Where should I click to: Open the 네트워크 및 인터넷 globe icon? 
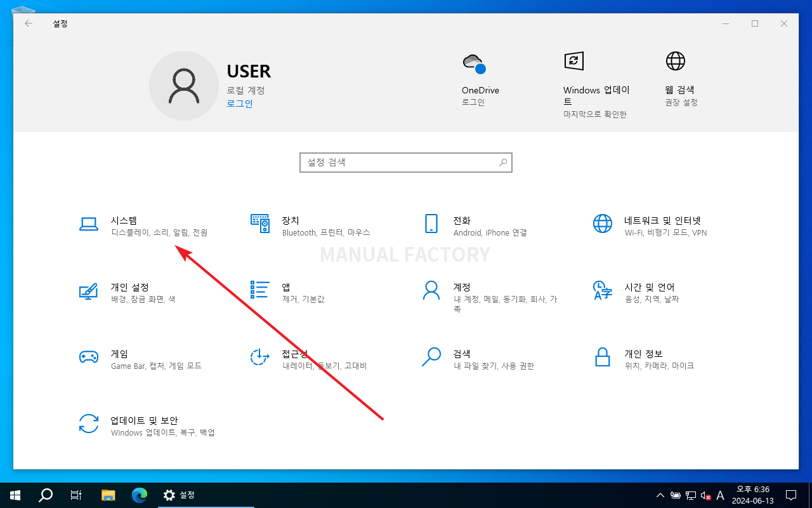tap(603, 224)
